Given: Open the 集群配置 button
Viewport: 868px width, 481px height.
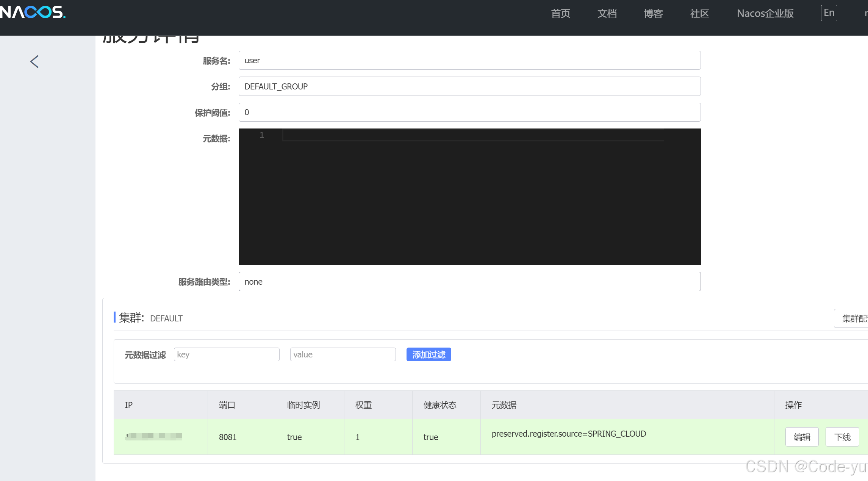Looking at the screenshot, I should [851, 318].
